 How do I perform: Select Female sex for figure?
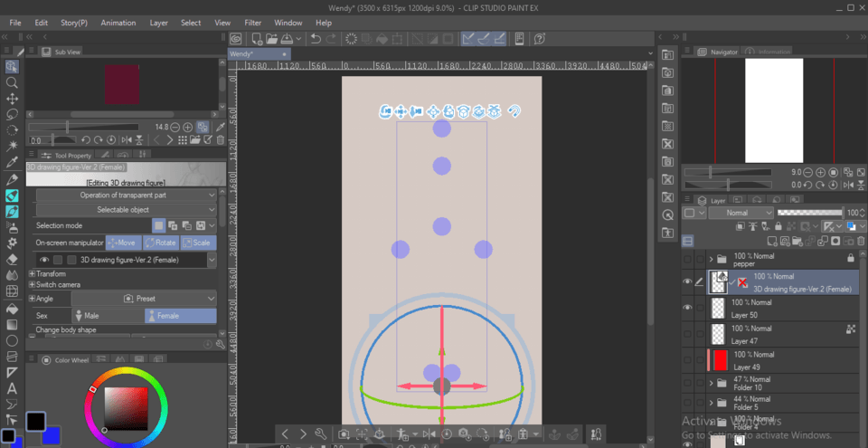pyautogui.click(x=181, y=316)
